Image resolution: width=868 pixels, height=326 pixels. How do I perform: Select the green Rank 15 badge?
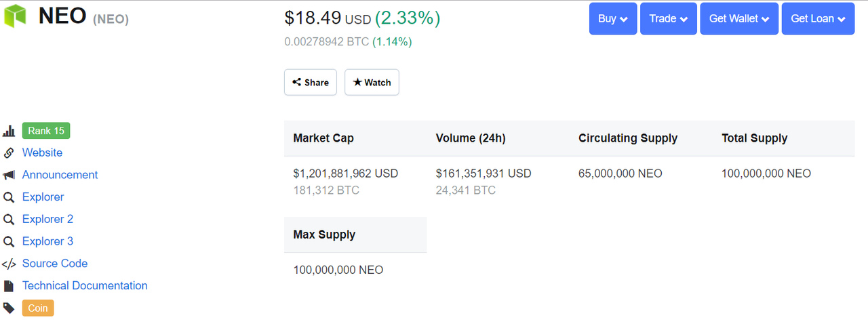(x=46, y=131)
